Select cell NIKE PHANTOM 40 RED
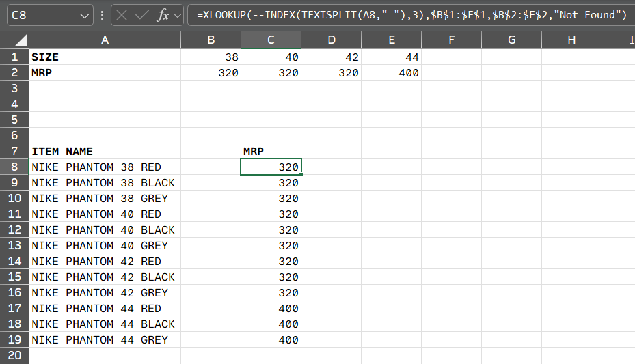The image size is (635, 364). pyautogui.click(x=105, y=214)
